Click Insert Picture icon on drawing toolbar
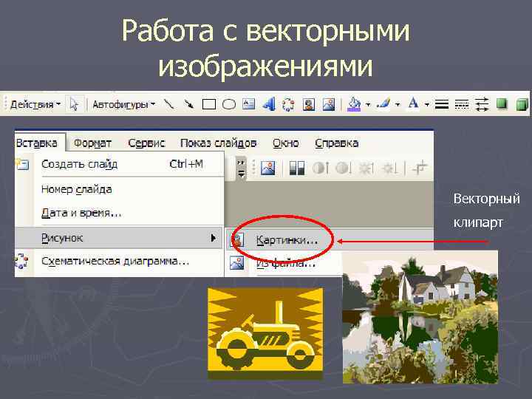532x399 pixels. [328, 104]
